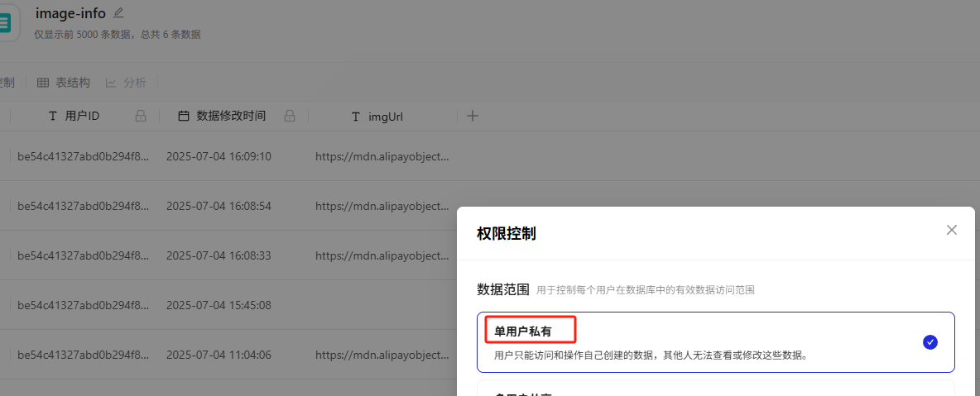
Task: Select the 单用户私有 data scope option
Action: [x=530, y=332]
